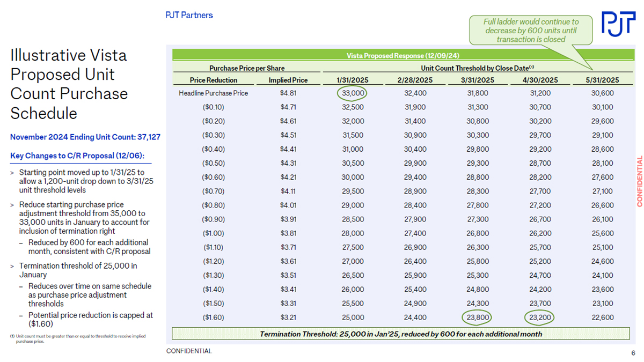Click the circled 23,200 value in the 4/30/2025 column
This screenshot has height=362, width=644.
pos(538,317)
